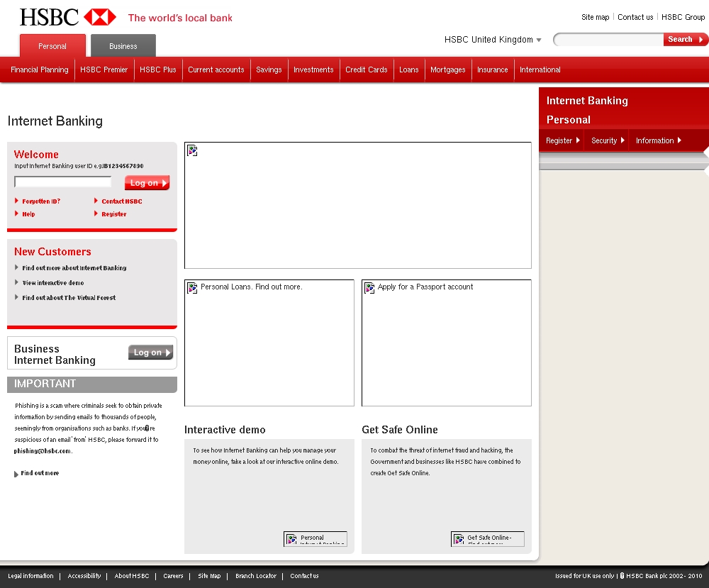Open the Mortgages menu item
The width and height of the screenshot is (709, 588).
click(x=447, y=70)
